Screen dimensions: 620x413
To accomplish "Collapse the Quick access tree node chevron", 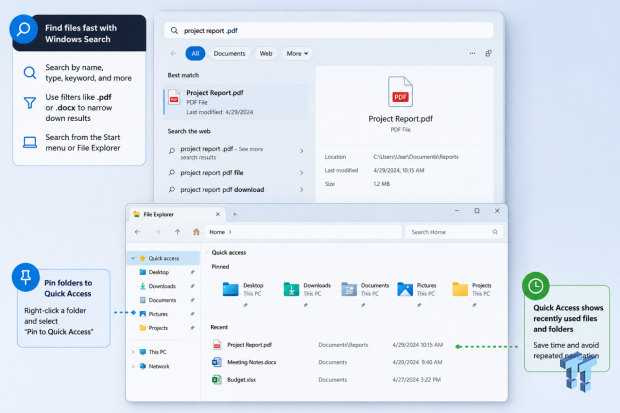I will [133, 258].
